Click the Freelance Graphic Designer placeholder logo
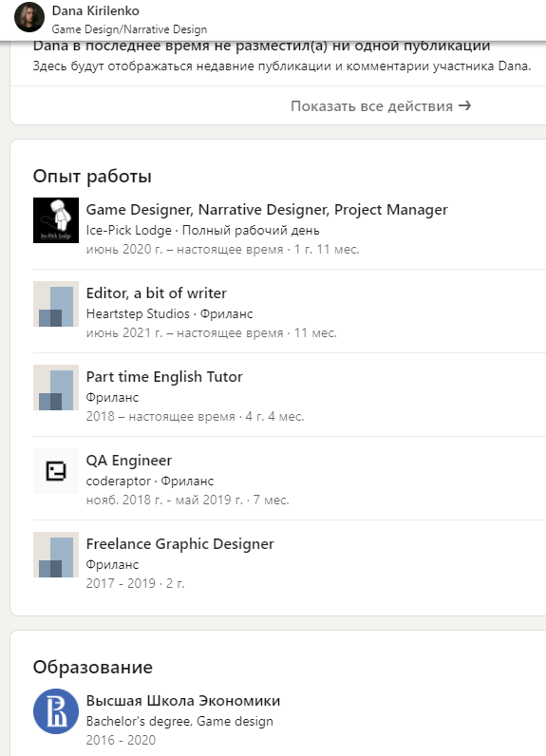This screenshot has height=756, width=546. click(56, 555)
